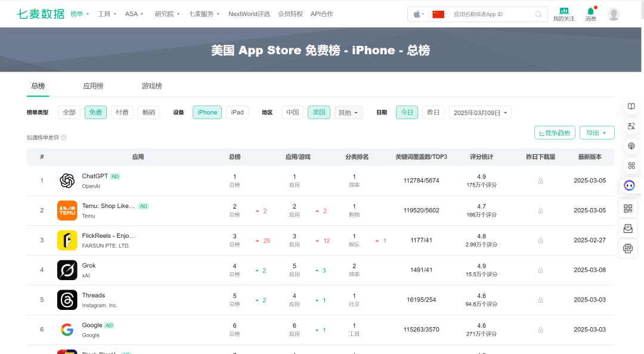Select 昨日 date filter
644x354 pixels.
(434, 113)
